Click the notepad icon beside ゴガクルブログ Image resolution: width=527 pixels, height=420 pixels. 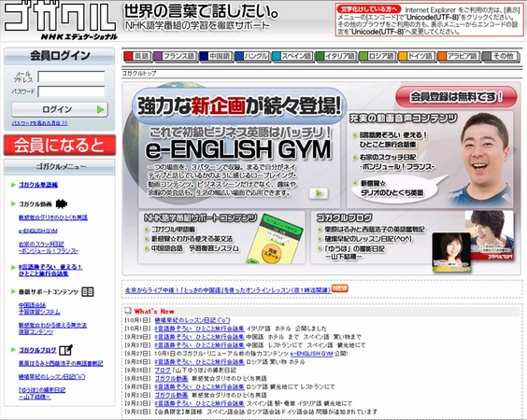[65, 350]
